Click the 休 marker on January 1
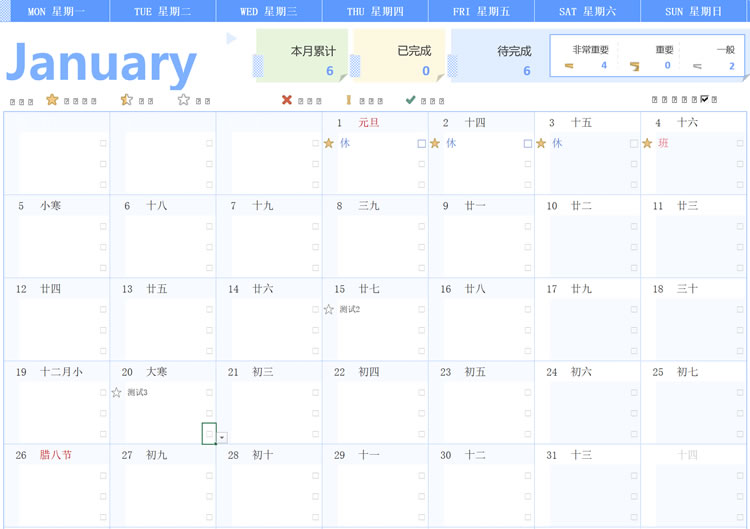750x529 pixels. (345, 143)
